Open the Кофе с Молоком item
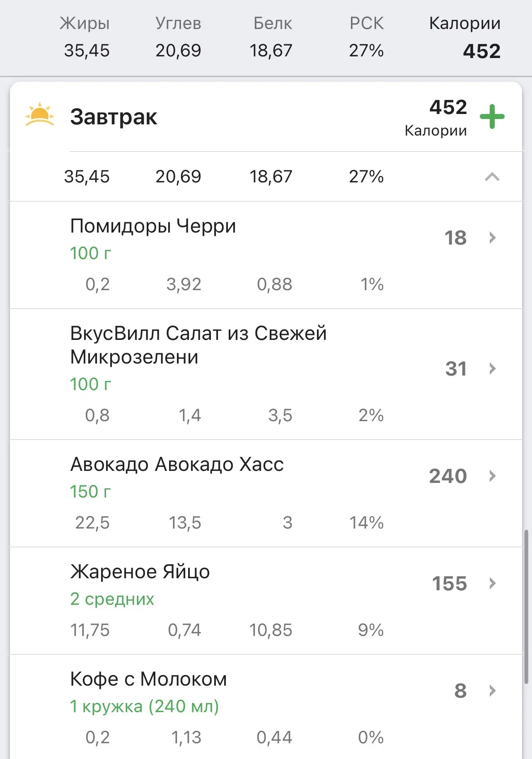This screenshot has height=759, width=532. 148,679
